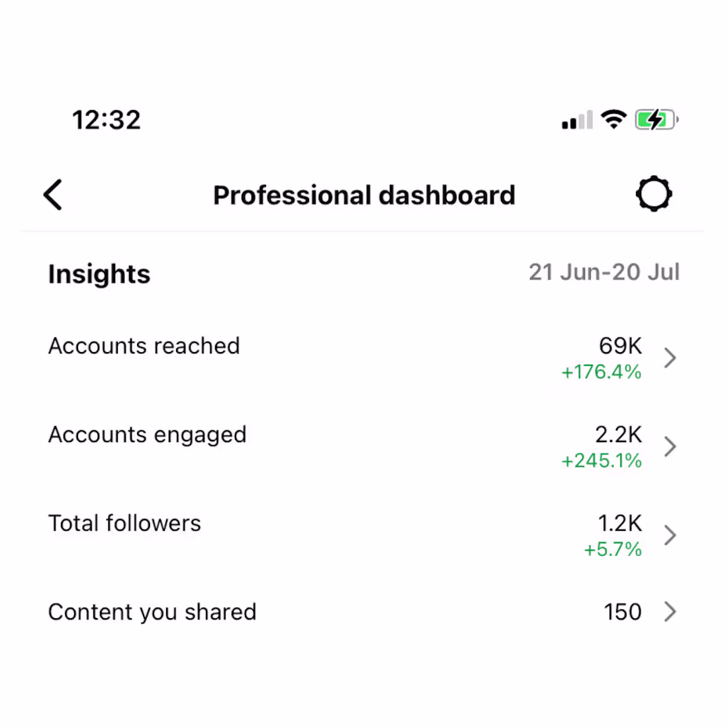Tap the battery charging indicator
The image size is (728, 728).
[655, 119]
